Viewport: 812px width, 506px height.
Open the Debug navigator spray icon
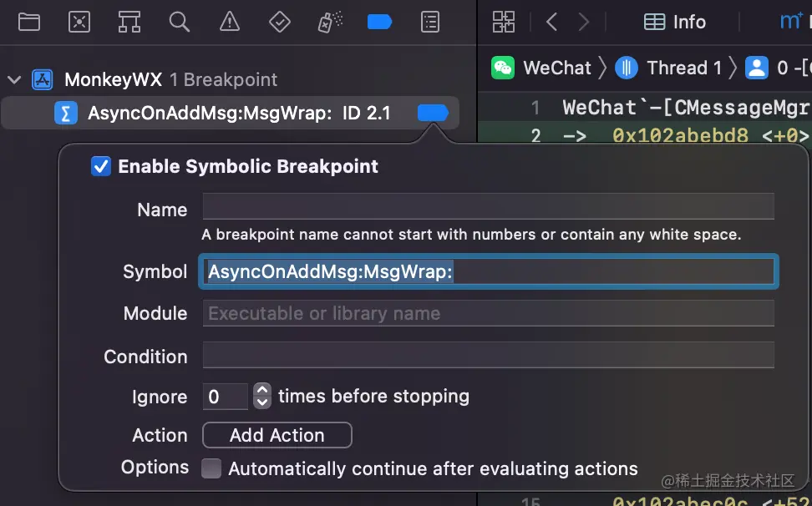click(x=330, y=23)
